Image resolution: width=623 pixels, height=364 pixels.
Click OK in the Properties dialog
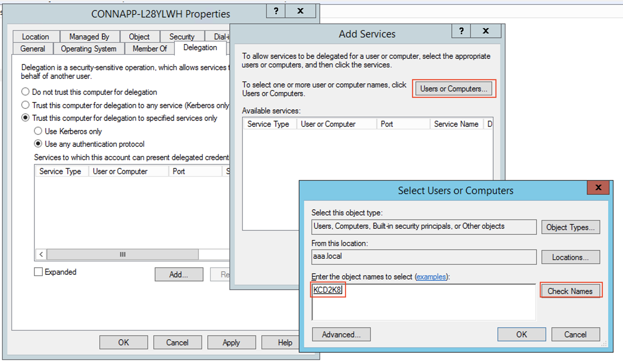(x=123, y=342)
